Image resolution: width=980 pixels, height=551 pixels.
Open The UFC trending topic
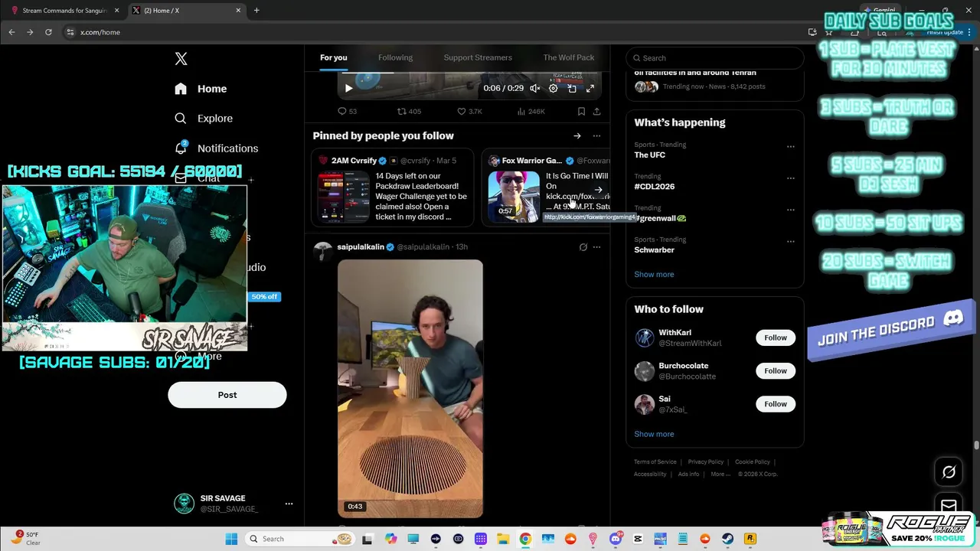pyautogui.click(x=649, y=155)
